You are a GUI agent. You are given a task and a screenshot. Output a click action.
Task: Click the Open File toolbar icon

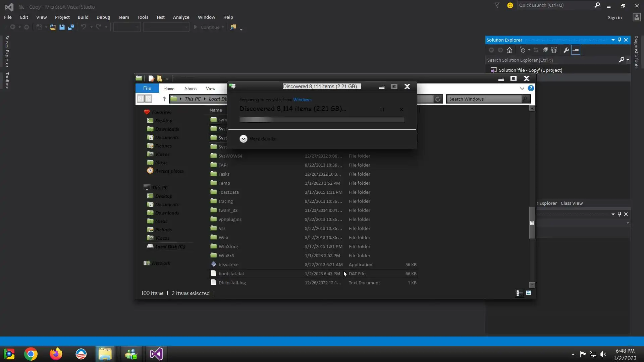click(x=53, y=27)
